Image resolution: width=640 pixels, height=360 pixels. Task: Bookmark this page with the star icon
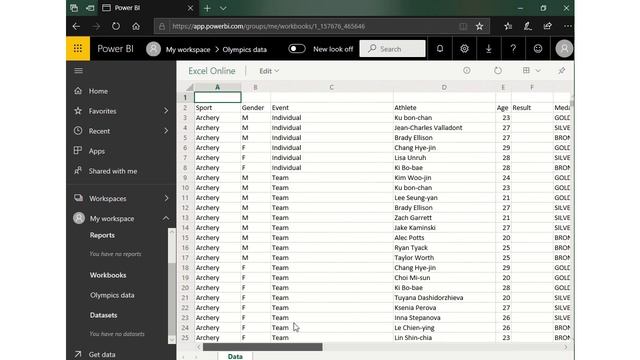[479, 26]
